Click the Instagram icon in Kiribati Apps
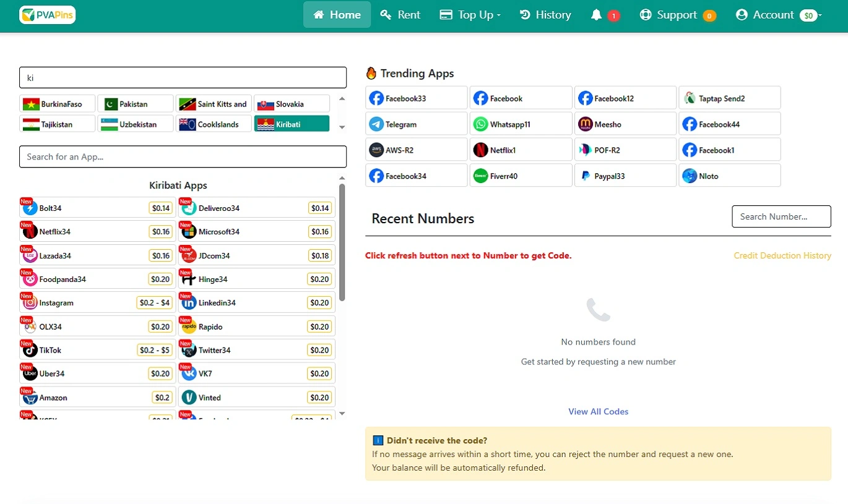This screenshot has width=848, height=504. (30, 303)
